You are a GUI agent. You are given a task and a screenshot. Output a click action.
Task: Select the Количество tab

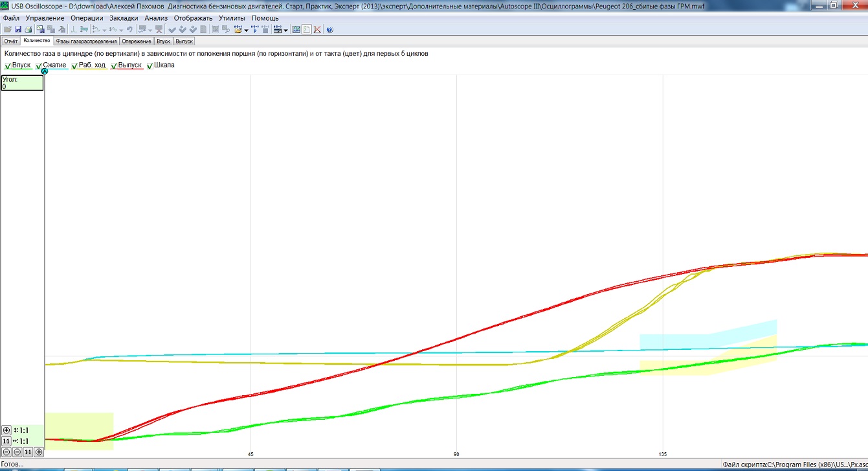pos(36,40)
